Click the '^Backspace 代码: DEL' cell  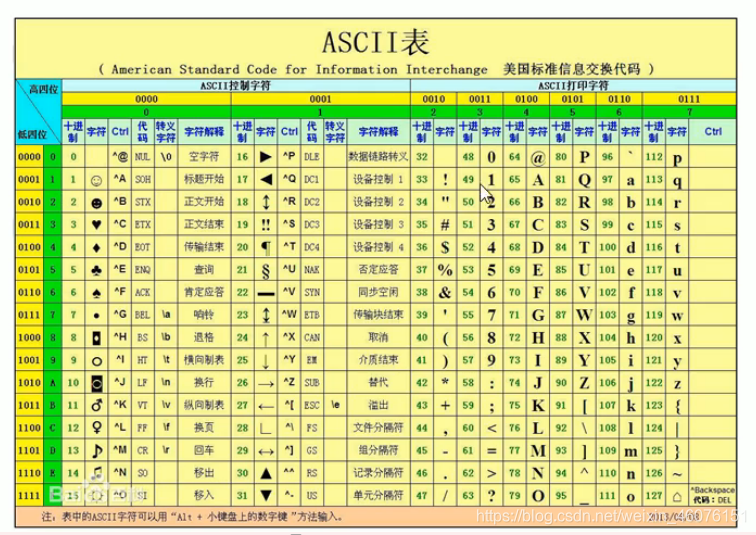(713, 495)
